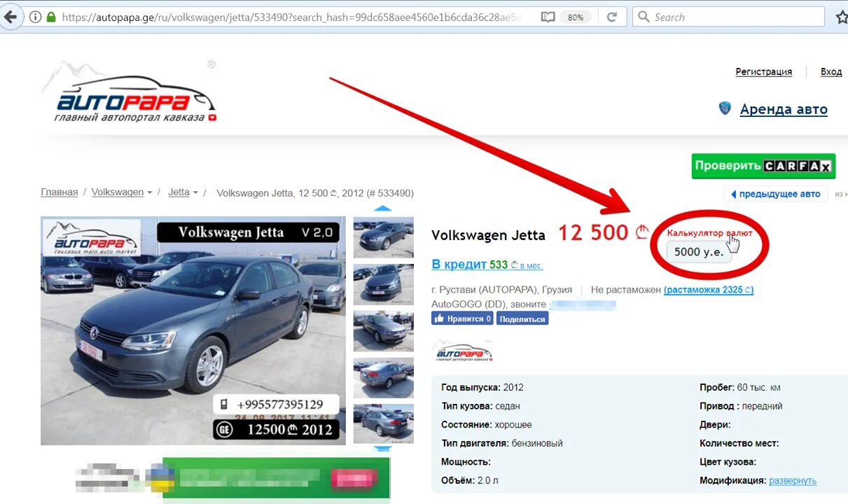View the green padlock security details
The image size is (848, 504).
pyautogui.click(x=50, y=17)
